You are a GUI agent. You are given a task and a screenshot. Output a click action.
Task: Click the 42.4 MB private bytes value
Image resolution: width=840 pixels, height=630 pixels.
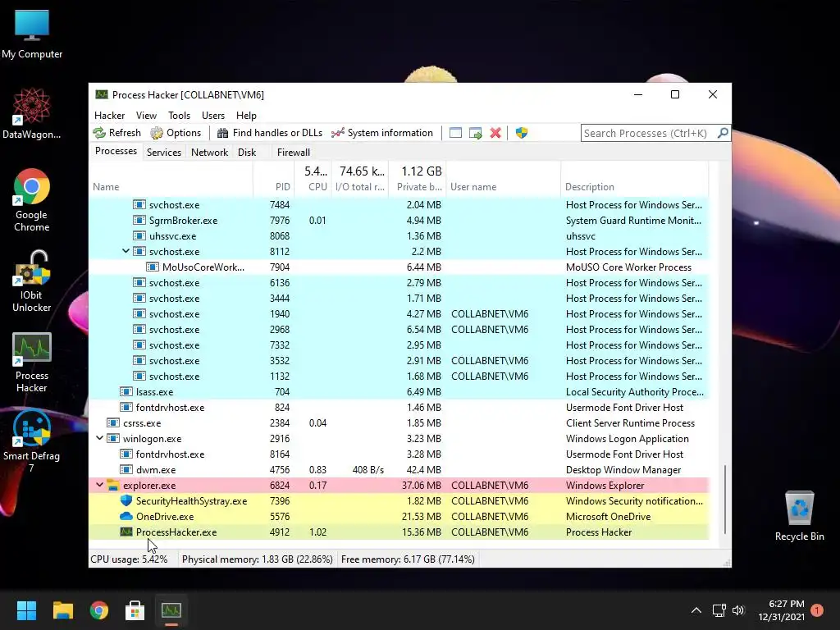(x=424, y=470)
